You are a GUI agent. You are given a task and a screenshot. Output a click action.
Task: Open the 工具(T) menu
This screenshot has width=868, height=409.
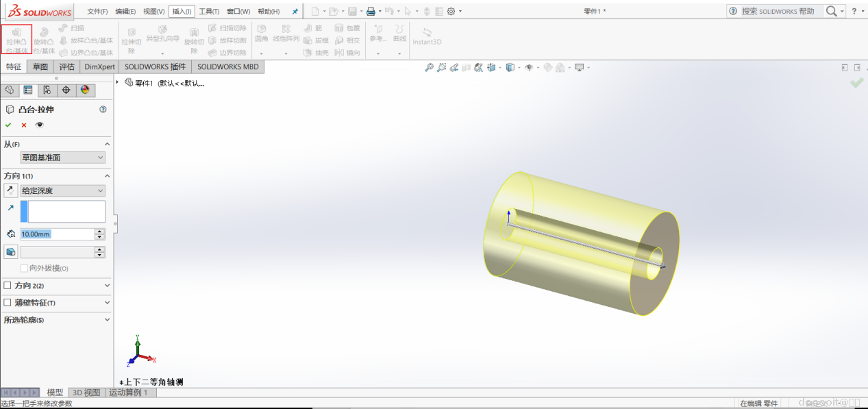[x=209, y=12]
